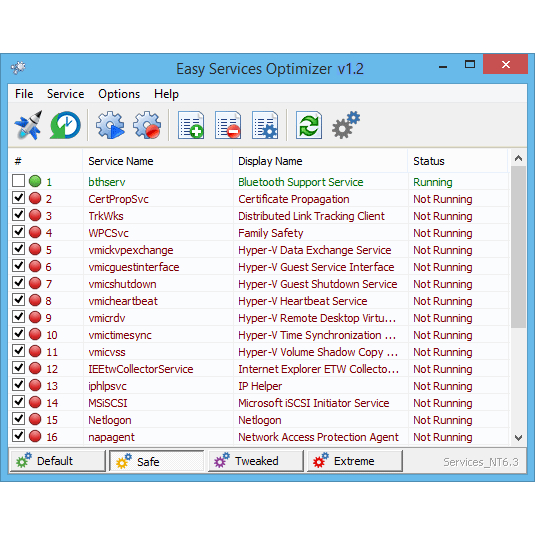This screenshot has width=535, height=535.
Task: Click the edit service list settings icon
Action: click(x=265, y=125)
